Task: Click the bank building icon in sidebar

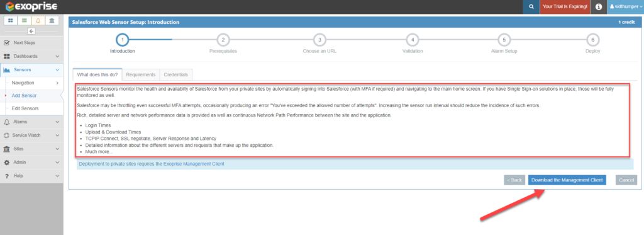Action: (52, 21)
